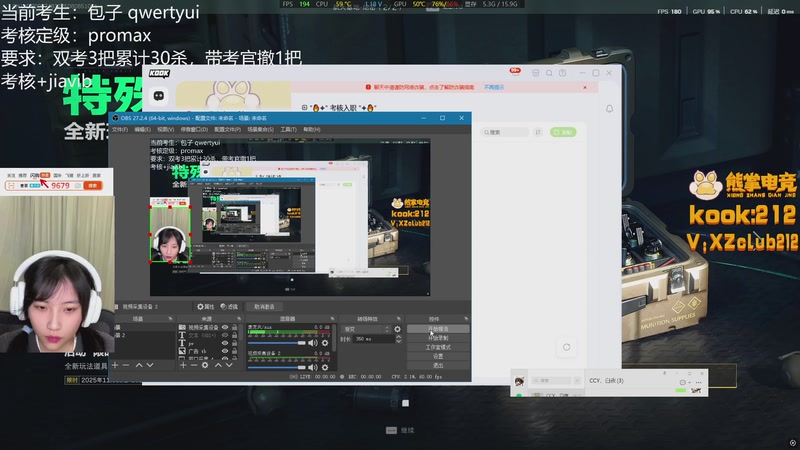Open 麦克风/Aux audio settings gear
800x450 pixels.
click(x=325, y=343)
